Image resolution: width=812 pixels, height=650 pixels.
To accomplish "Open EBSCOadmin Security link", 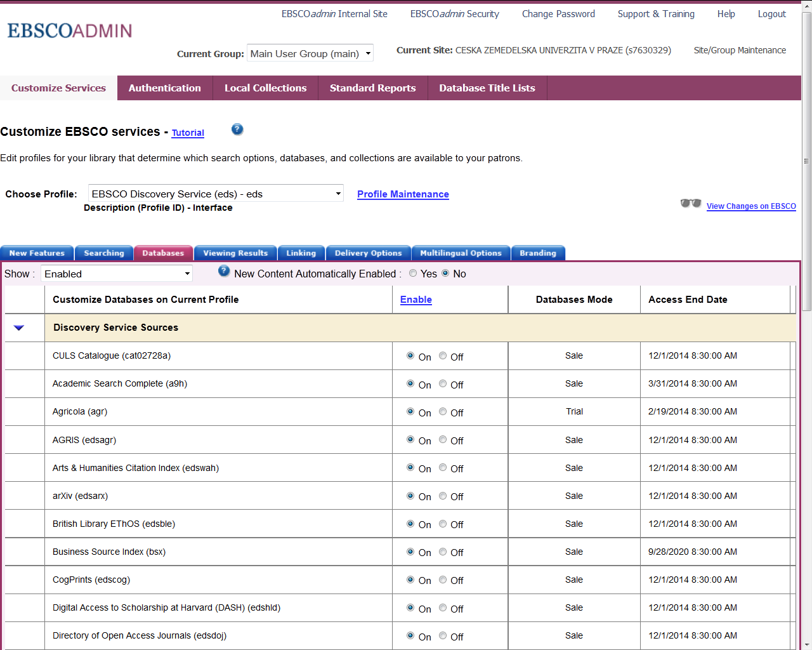I will (x=455, y=14).
